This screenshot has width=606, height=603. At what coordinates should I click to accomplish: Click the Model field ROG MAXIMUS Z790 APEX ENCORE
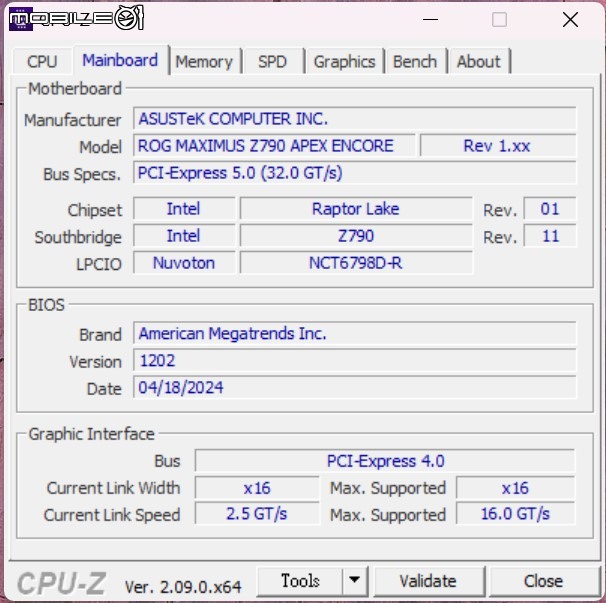pyautogui.click(x=274, y=146)
